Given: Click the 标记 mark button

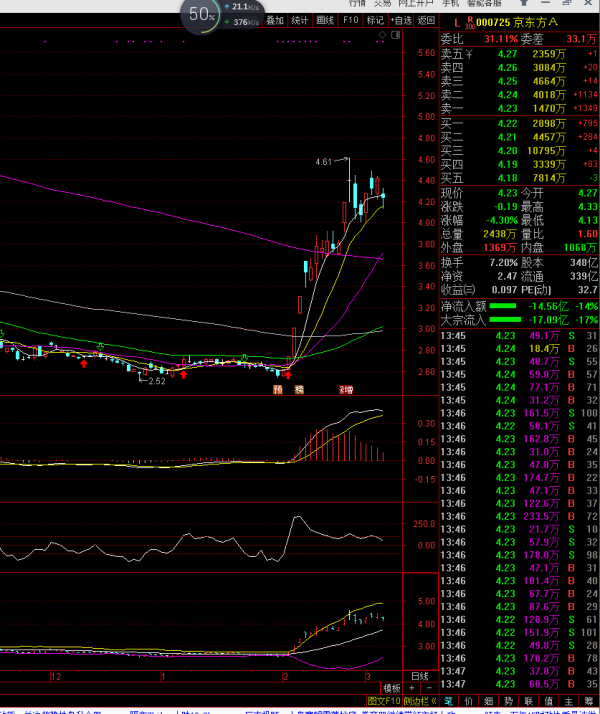Looking at the screenshot, I should pos(375,20).
